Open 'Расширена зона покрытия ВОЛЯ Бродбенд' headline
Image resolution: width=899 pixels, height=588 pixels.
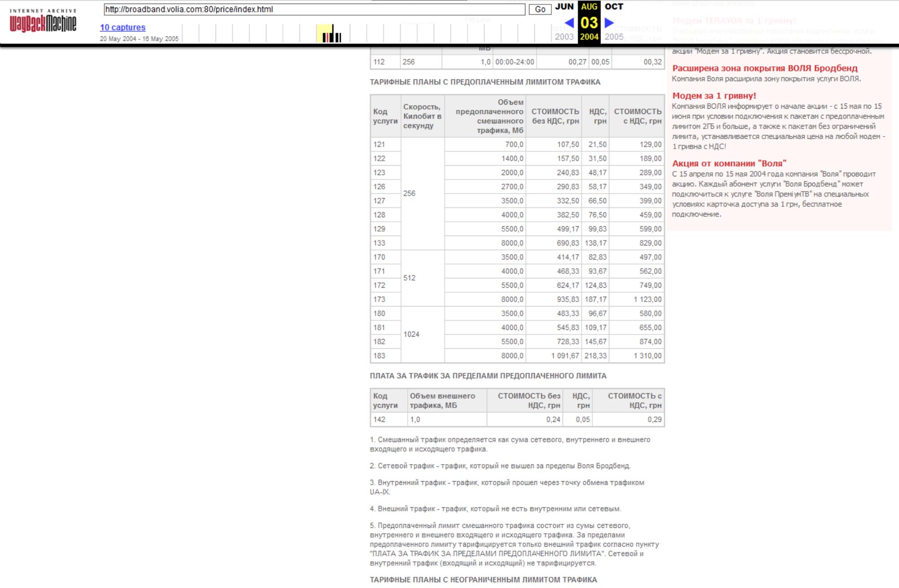pos(764,68)
